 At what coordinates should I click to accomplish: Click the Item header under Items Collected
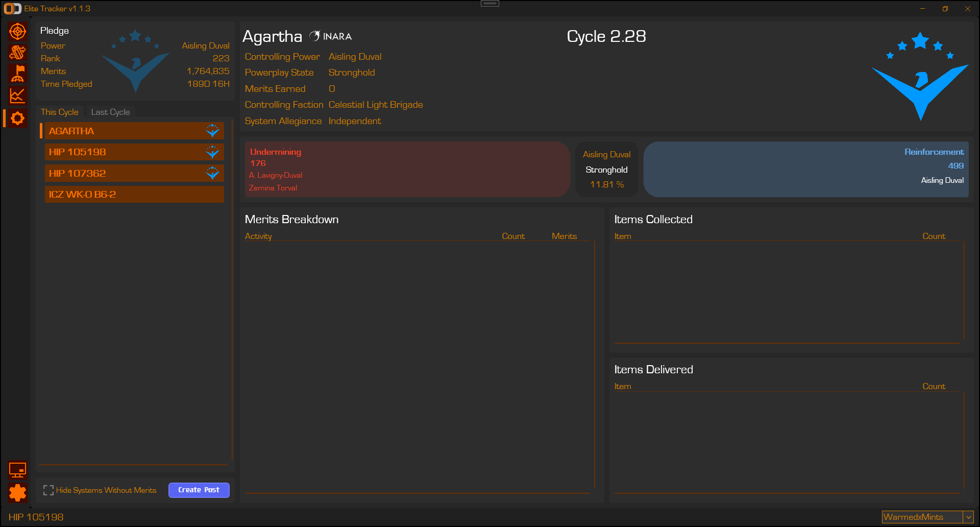pyautogui.click(x=623, y=236)
